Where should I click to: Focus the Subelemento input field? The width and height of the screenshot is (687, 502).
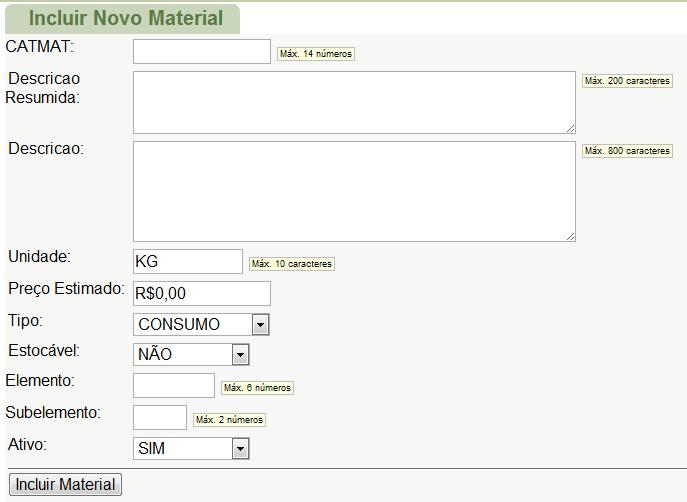click(159, 418)
